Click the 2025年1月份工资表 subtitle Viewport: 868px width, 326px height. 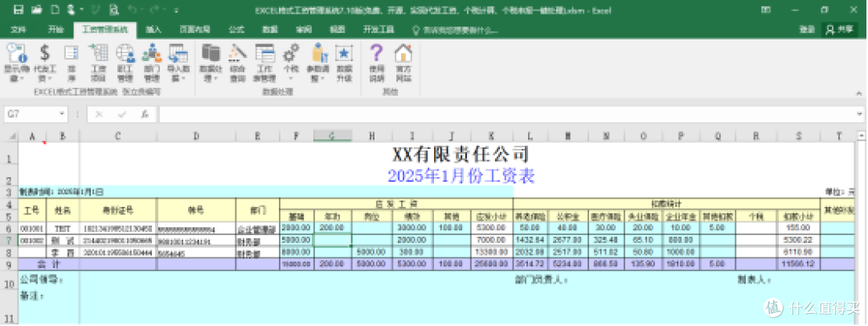point(461,176)
